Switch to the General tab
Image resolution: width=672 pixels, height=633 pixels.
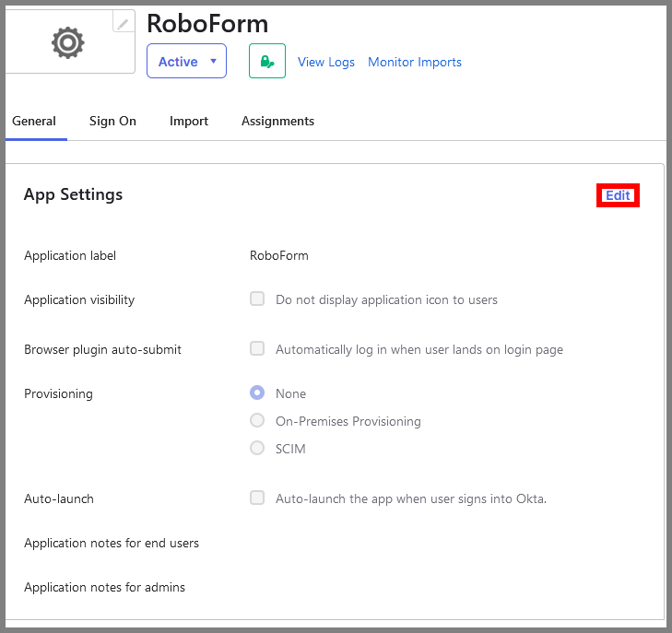point(34,122)
